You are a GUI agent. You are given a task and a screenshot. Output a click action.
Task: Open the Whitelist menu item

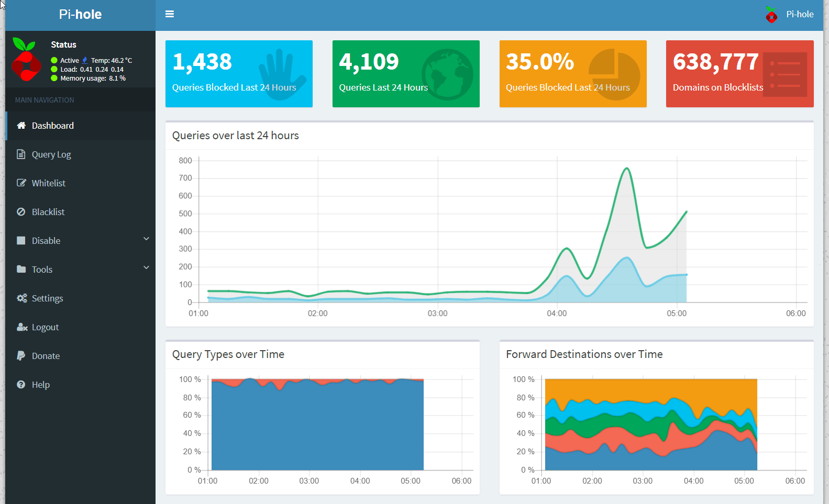pyautogui.click(x=49, y=183)
